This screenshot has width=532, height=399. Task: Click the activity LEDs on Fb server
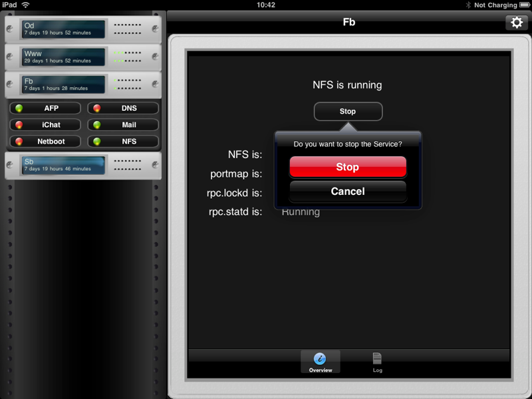click(127, 84)
